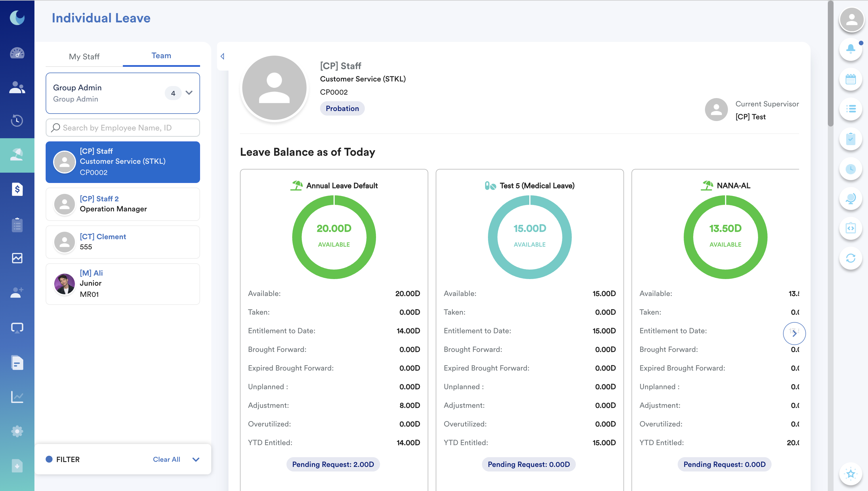Click the Search by Employee Name field
The image size is (868, 491).
click(123, 127)
